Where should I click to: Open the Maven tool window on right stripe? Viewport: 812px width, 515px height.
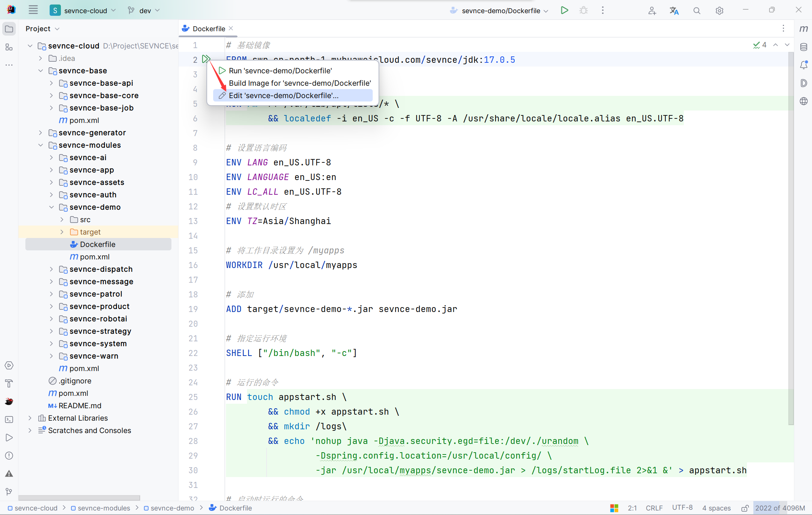click(803, 29)
